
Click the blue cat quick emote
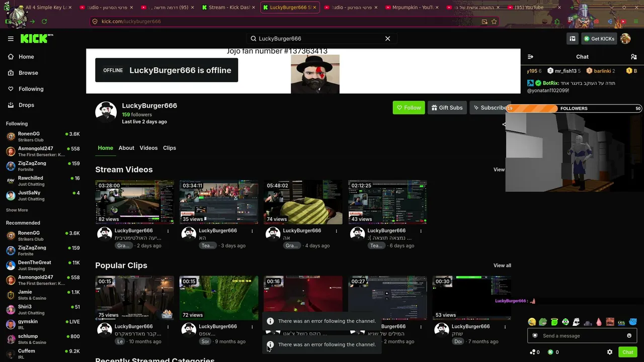(632, 322)
